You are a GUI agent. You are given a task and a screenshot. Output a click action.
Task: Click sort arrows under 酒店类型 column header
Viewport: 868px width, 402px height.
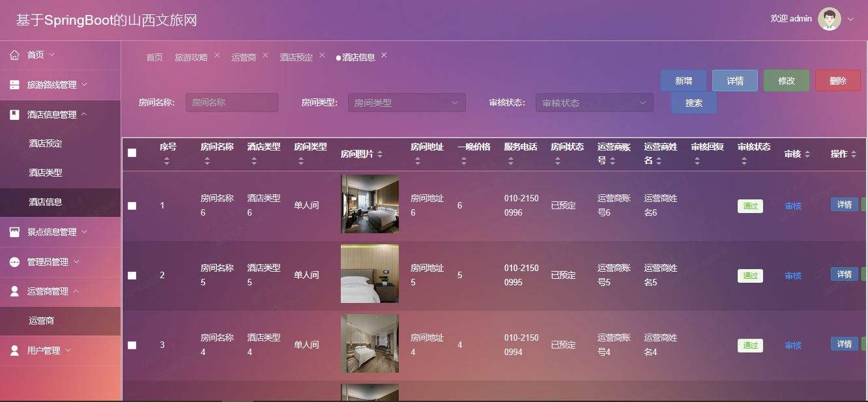click(254, 161)
